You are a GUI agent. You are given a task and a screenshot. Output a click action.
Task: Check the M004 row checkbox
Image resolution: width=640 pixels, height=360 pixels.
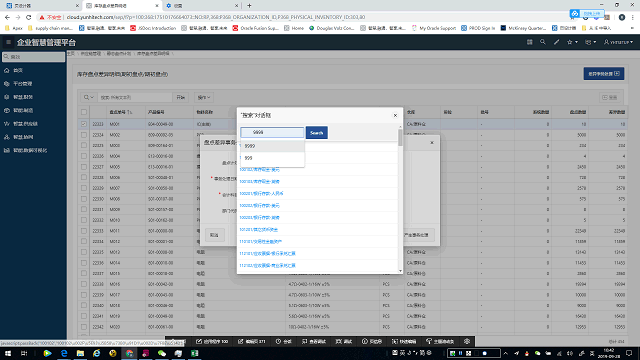click(x=84, y=156)
